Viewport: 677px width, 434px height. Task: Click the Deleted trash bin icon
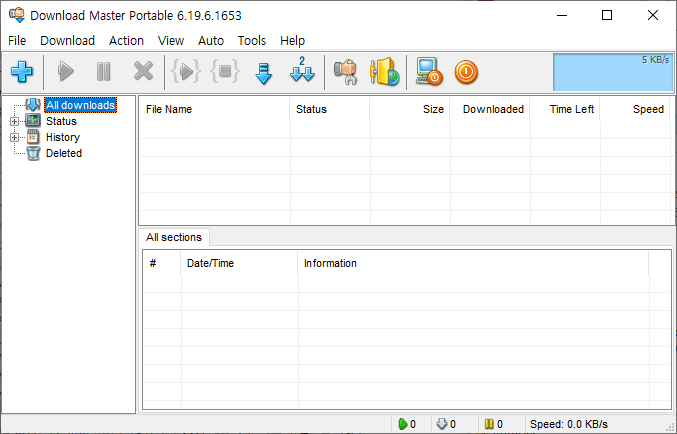(33, 153)
